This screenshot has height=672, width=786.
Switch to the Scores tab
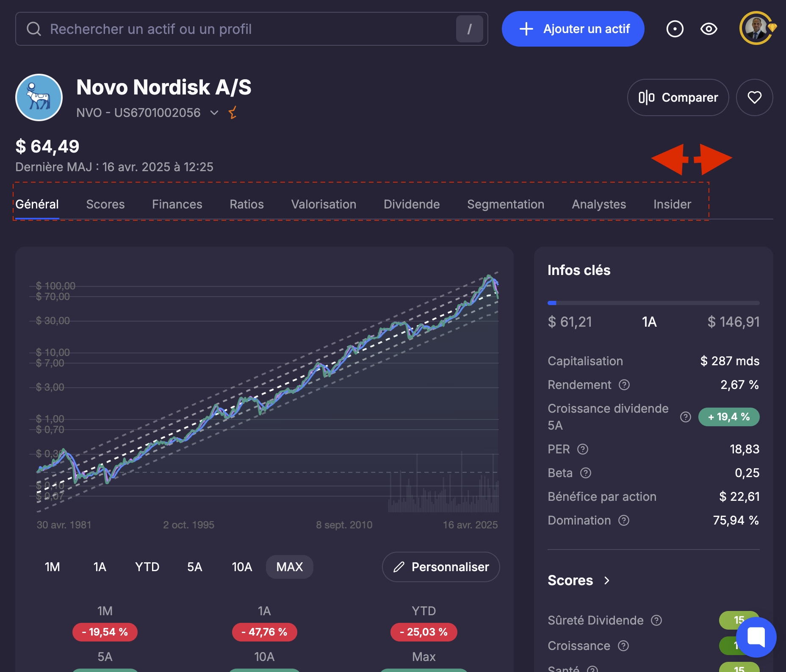105,204
